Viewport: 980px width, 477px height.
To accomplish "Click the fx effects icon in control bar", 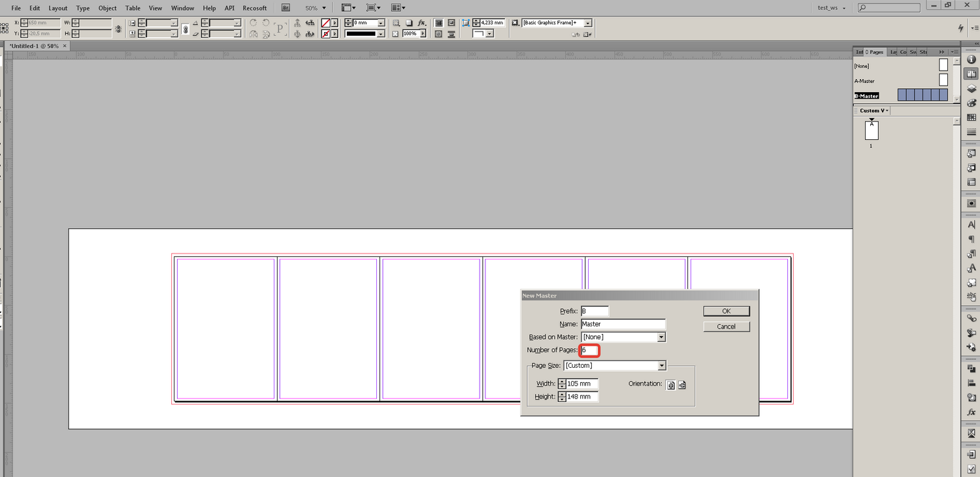I will (x=422, y=23).
